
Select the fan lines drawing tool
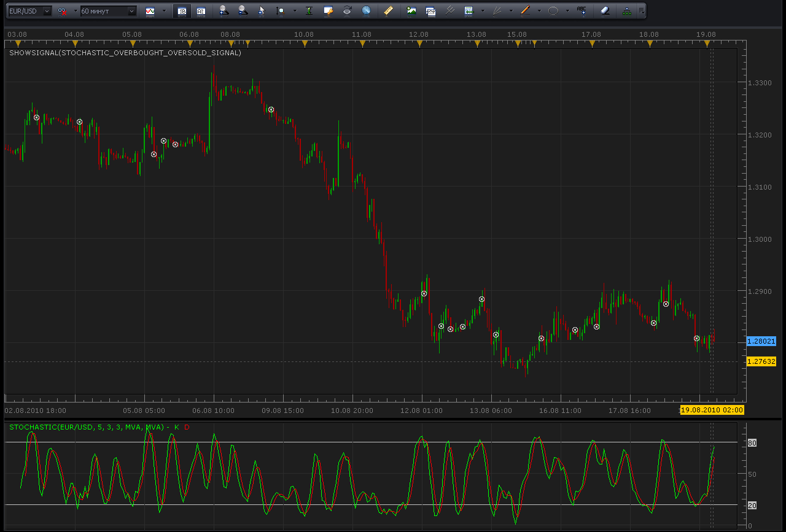click(x=497, y=11)
